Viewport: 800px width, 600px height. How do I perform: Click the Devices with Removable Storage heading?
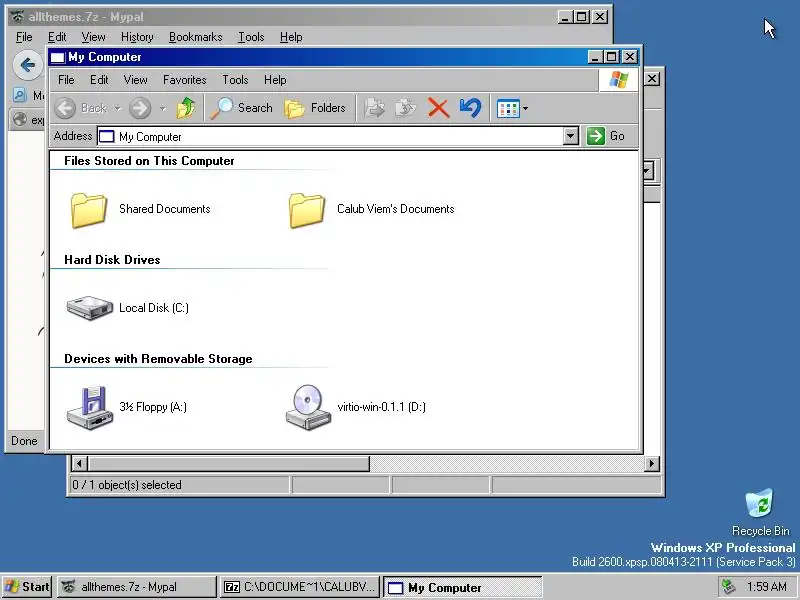coord(158,359)
